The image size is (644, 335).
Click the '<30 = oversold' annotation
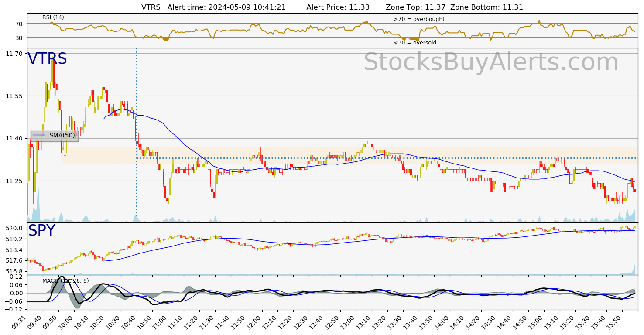(x=415, y=43)
